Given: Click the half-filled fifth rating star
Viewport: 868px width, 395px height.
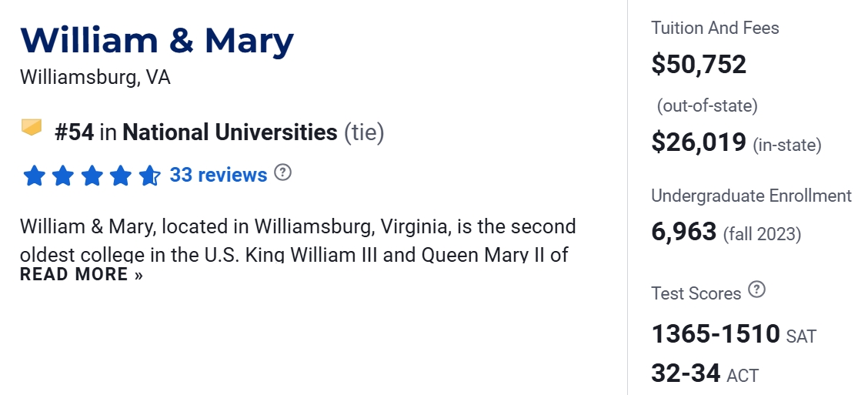Looking at the screenshot, I should point(149,176).
